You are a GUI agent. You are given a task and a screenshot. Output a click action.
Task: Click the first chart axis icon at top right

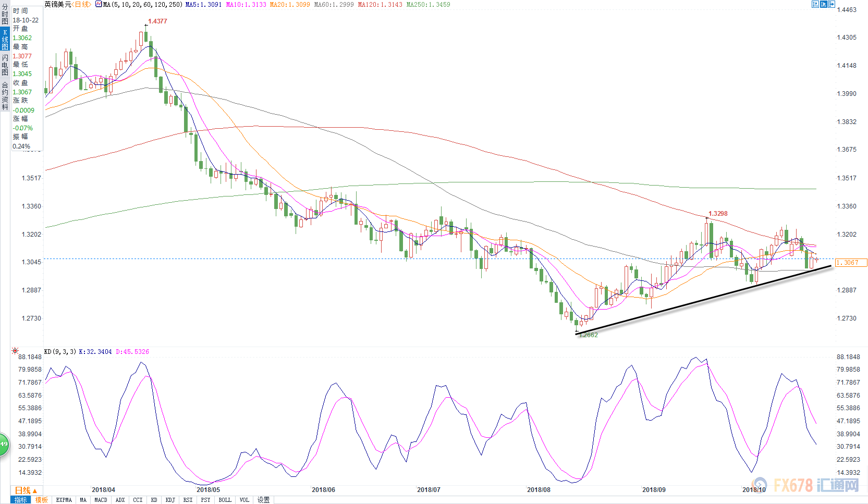point(815,4)
